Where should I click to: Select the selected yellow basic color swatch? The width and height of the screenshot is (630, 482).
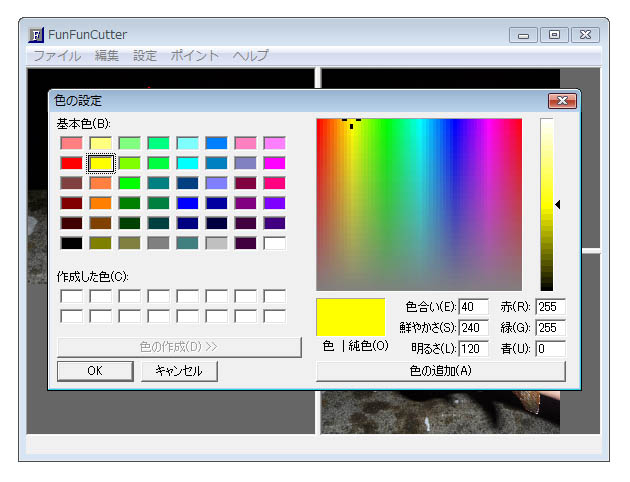tap(100, 163)
